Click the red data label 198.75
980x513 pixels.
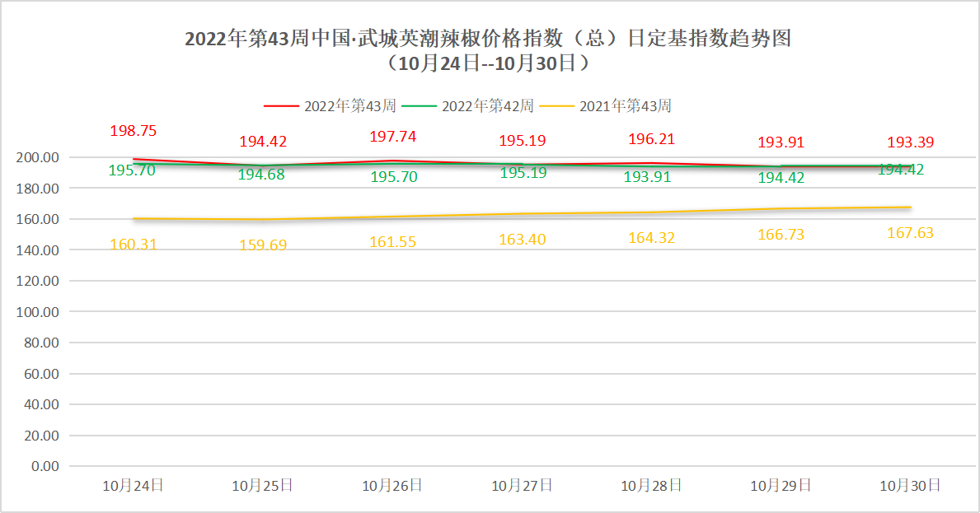[x=133, y=131]
